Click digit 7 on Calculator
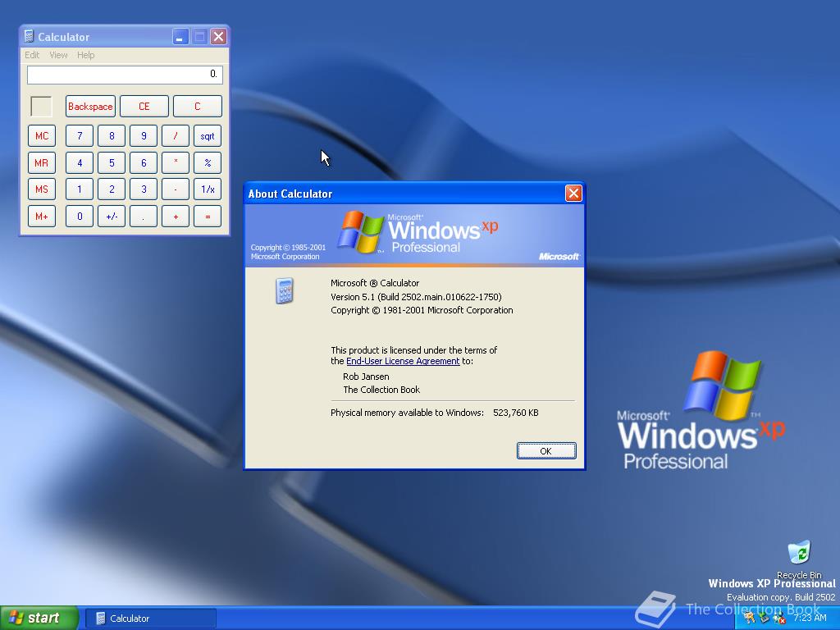Viewport: 840px width, 630px height. pos(80,136)
